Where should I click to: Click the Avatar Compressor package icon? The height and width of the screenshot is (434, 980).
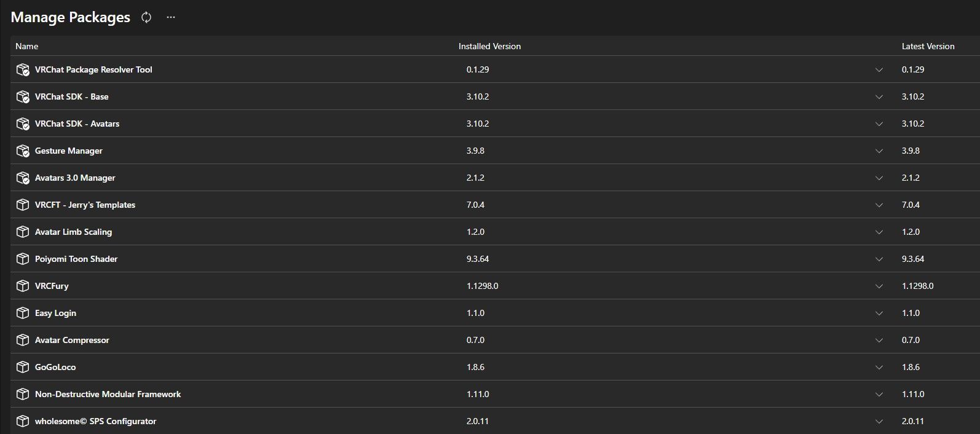tap(23, 340)
